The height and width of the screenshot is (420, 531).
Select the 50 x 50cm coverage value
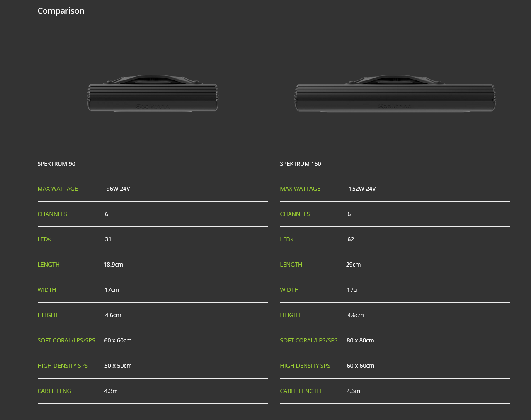pos(118,366)
